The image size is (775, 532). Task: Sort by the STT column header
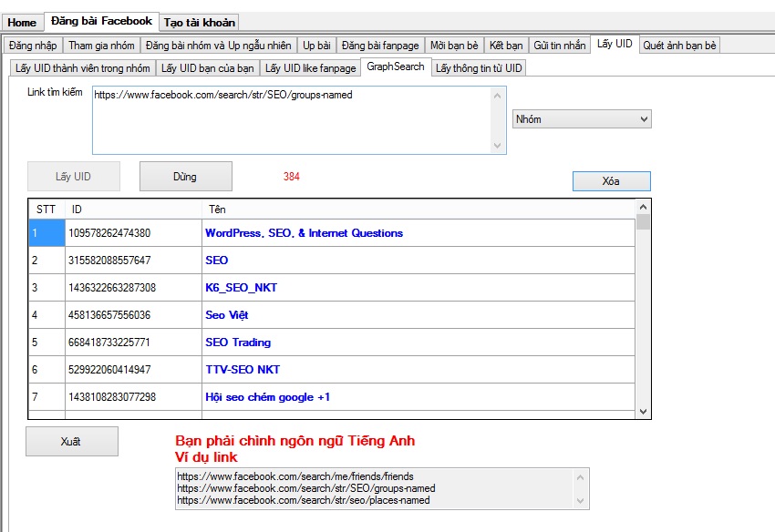pyautogui.click(x=46, y=210)
